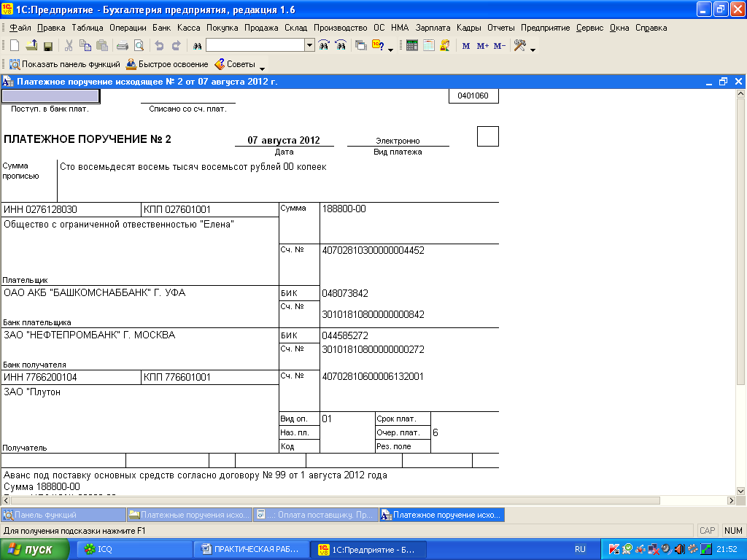This screenshot has height=560, width=747.
Task: Click the Find Next binoculars icon
Action: click(324, 46)
